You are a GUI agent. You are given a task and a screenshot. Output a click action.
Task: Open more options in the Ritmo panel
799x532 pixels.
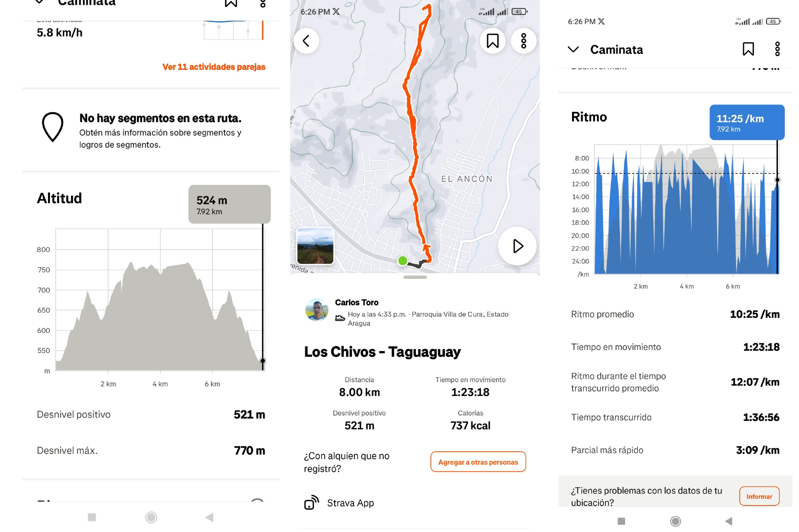pos(777,49)
